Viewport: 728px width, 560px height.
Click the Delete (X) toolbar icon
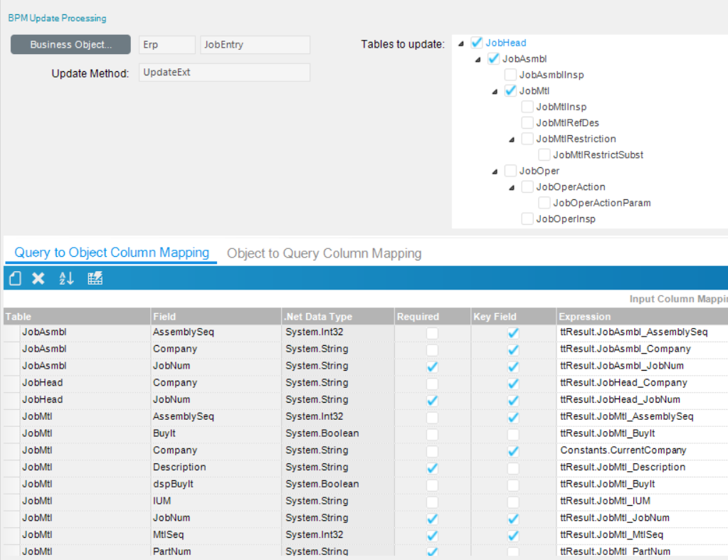pyautogui.click(x=38, y=279)
